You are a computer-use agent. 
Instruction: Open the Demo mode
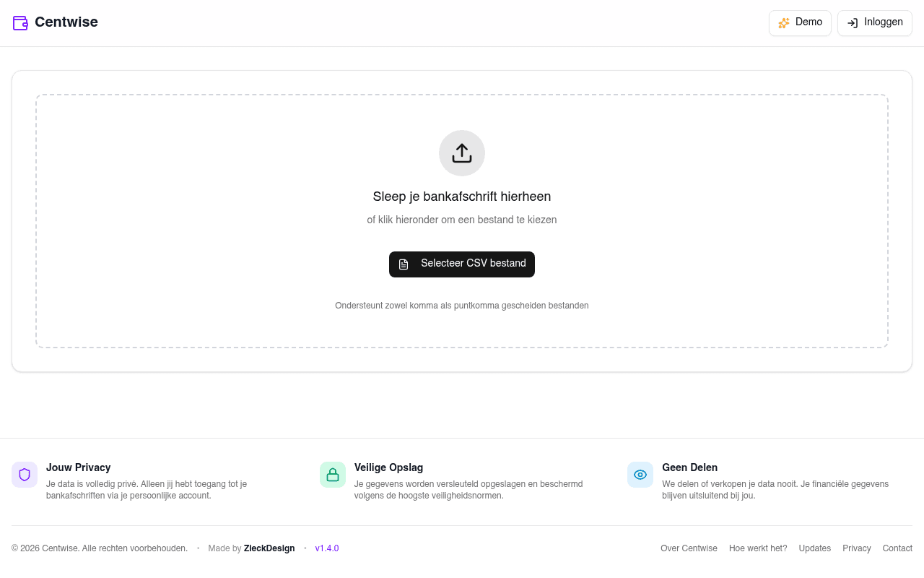pos(800,22)
